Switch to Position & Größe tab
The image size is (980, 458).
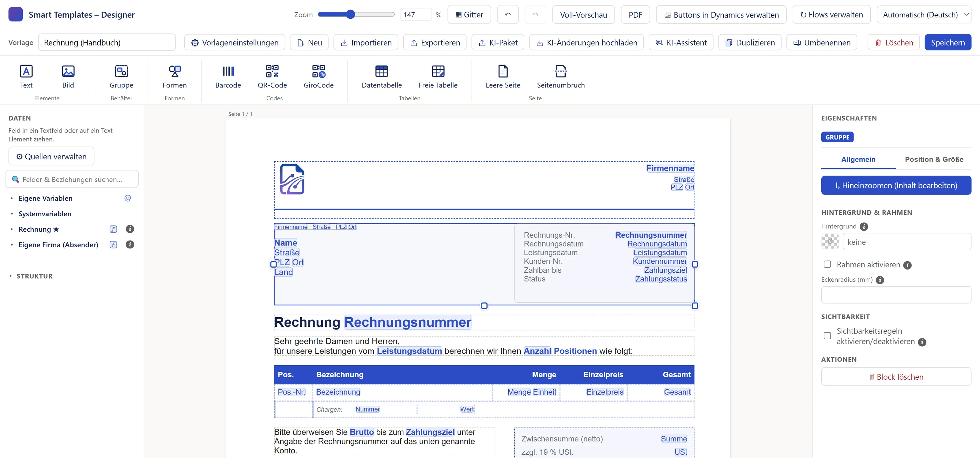click(x=933, y=159)
